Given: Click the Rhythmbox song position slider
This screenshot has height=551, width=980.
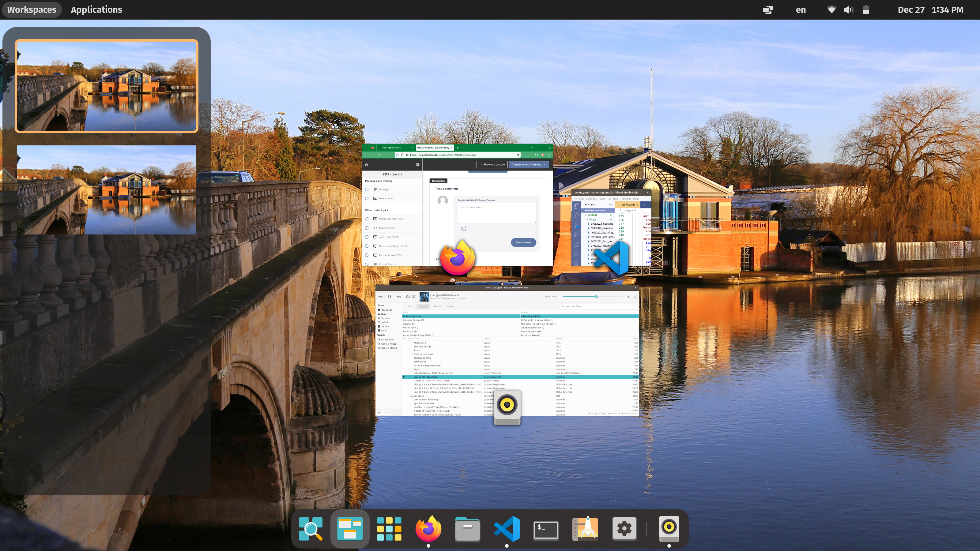Looking at the screenshot, I should (x=592, y=297).
